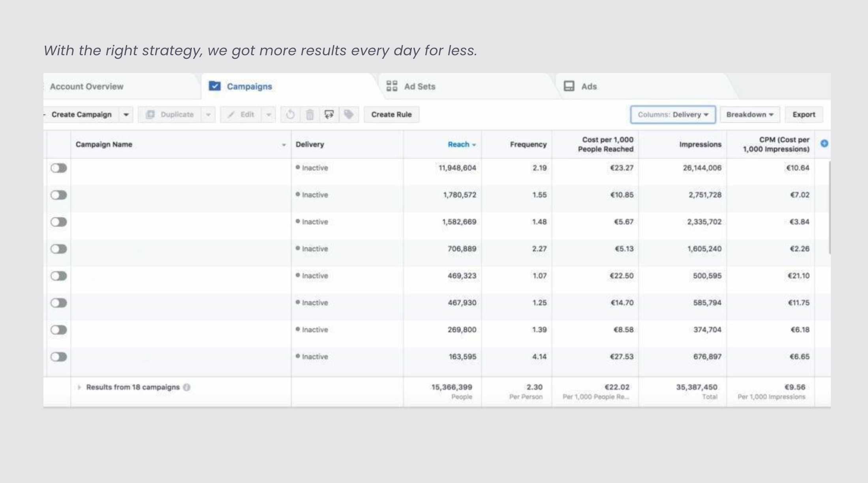Click the cost value €27.53

(x=622, y=357)
